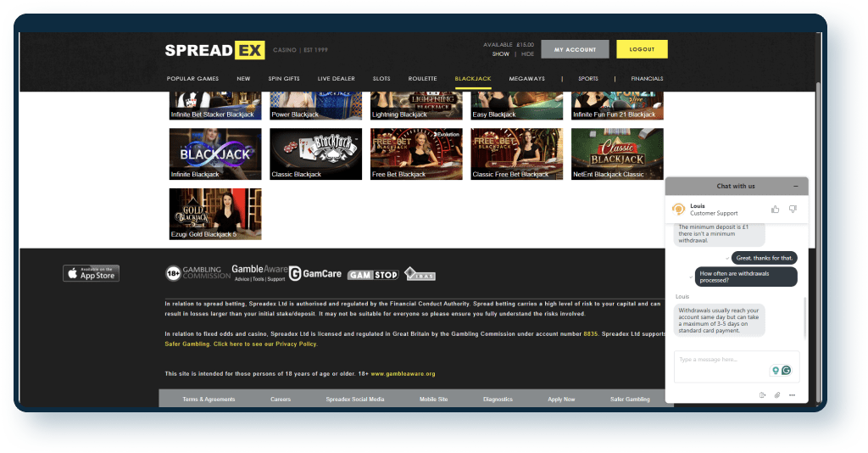
Task: Open the Easy Blackjack game
Action: tap(516, 106)
